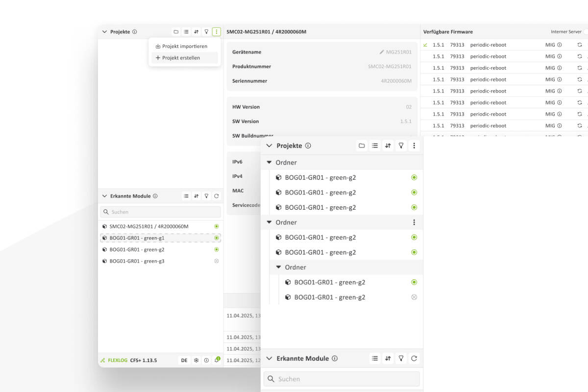Select the BOG01-GR01 - green-g1 module

[137, 238]
